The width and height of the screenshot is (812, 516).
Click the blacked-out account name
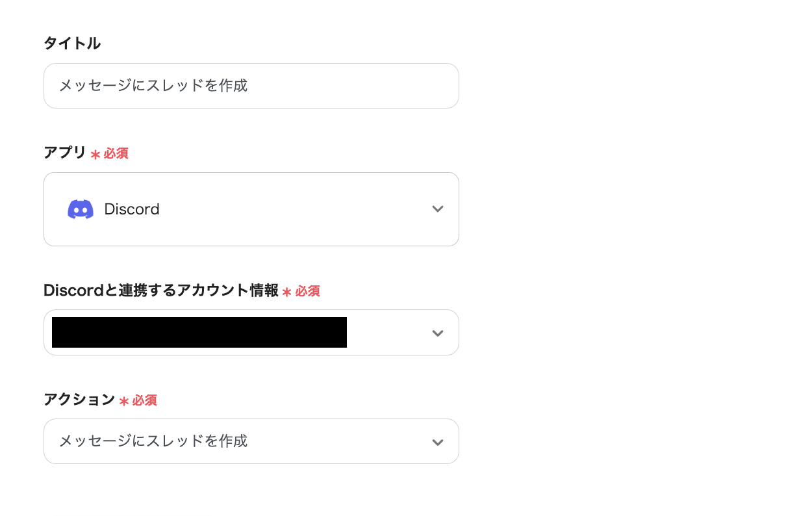199,333
